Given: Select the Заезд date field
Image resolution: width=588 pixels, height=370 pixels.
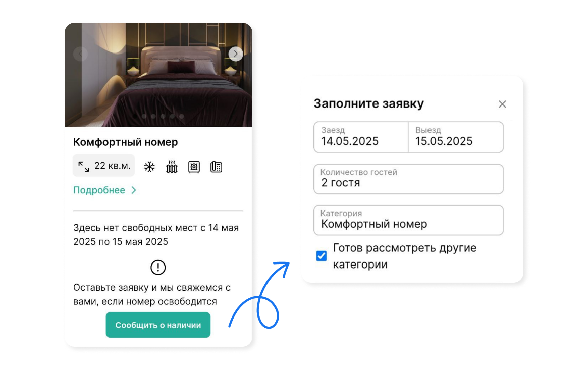Looking at the screenshot, I should (361, 137).
